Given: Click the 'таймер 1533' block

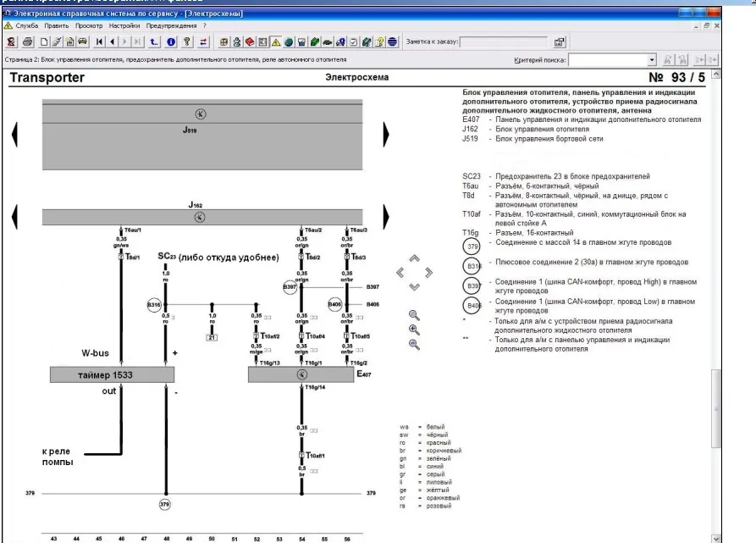Looking at the screenshot, I should (112, 374).
